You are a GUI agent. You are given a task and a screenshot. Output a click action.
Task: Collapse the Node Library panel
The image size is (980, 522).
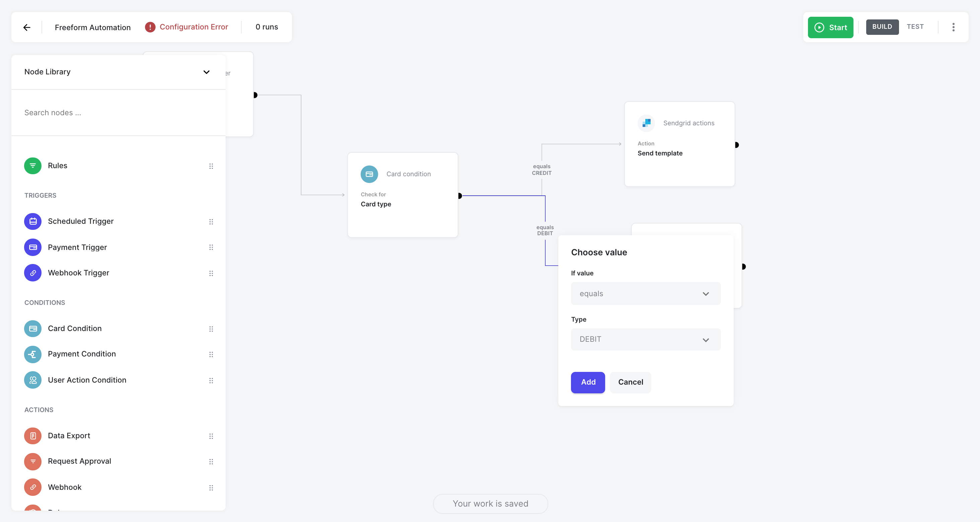click(206, 72)
